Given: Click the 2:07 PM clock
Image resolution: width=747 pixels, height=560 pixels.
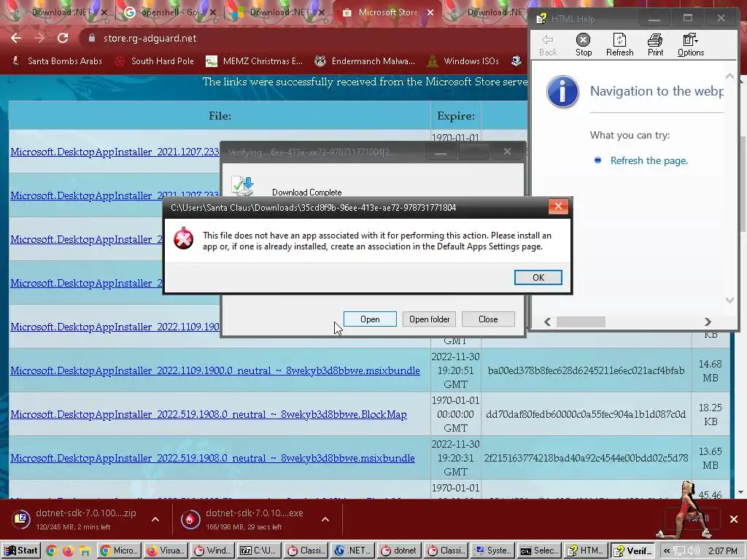Looking at the screenshot, I should 723,551.
